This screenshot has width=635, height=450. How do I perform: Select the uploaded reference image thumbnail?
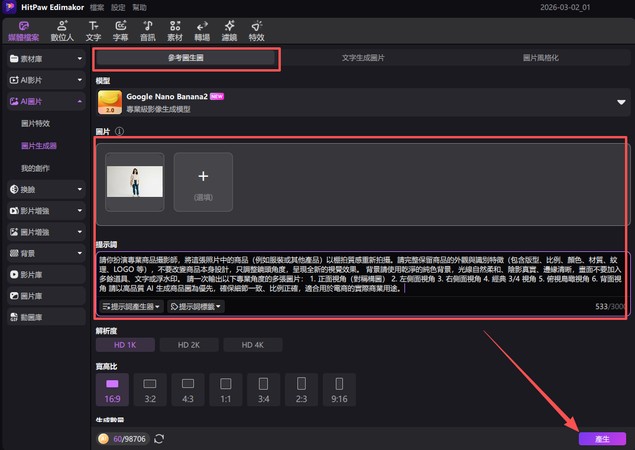[135, 182]
